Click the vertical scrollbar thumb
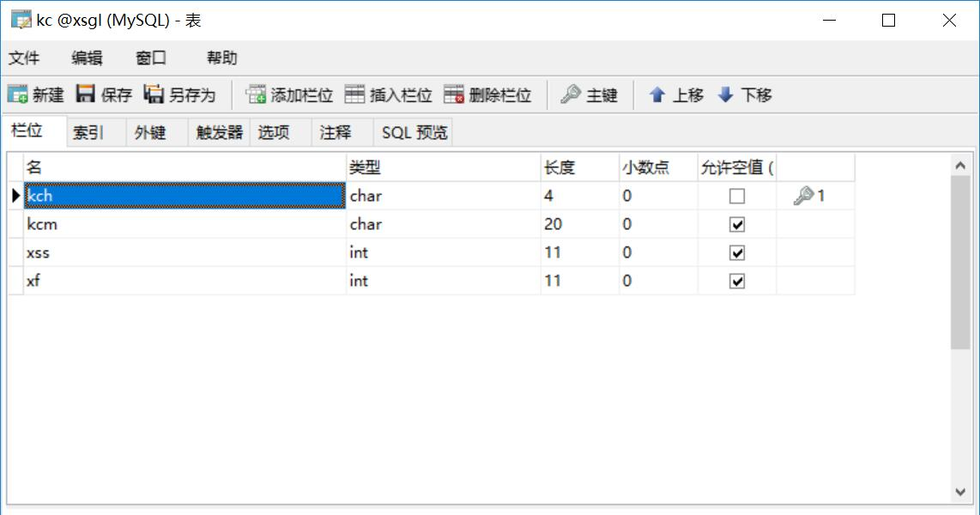980x515 pixels. pyautogui.click(x=960, y=263)
